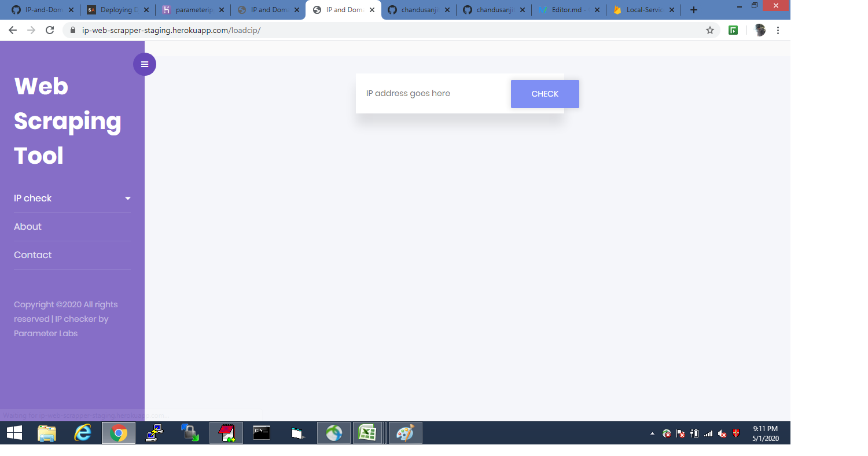Go back to the previous page
The width and height of the screenshot is (868, 456).
click(13, 30)
